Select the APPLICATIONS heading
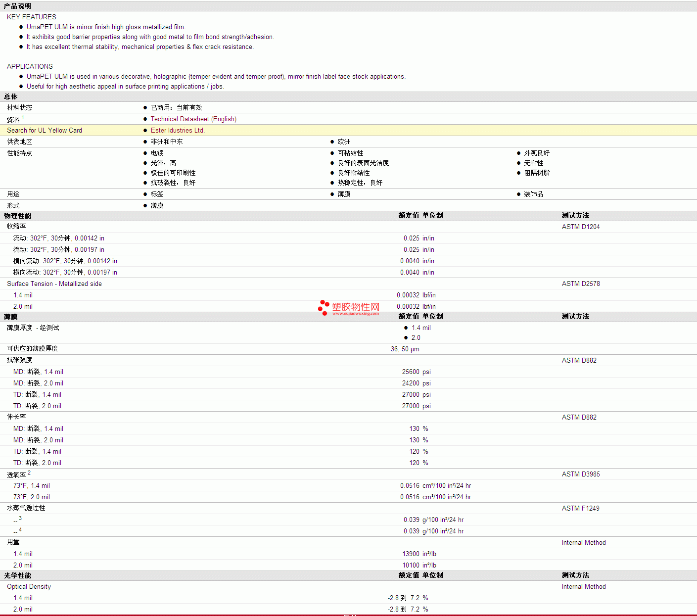 point(30,66)
